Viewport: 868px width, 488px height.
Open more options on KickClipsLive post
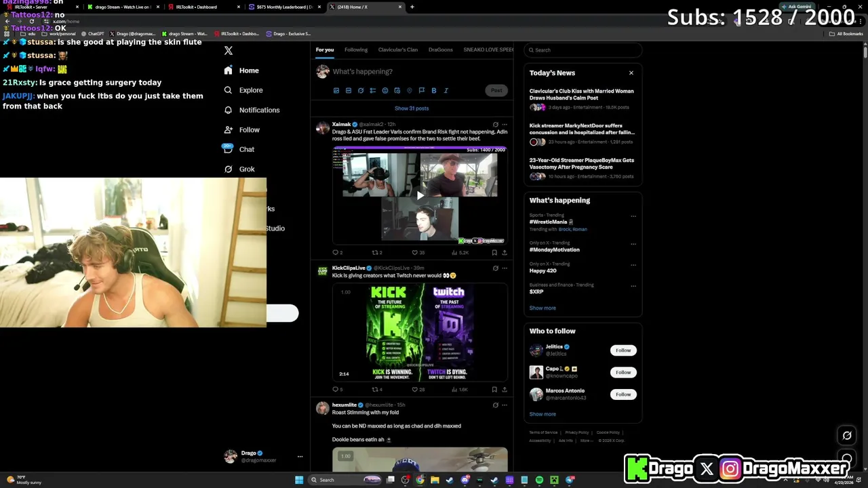tap(504, 268)
